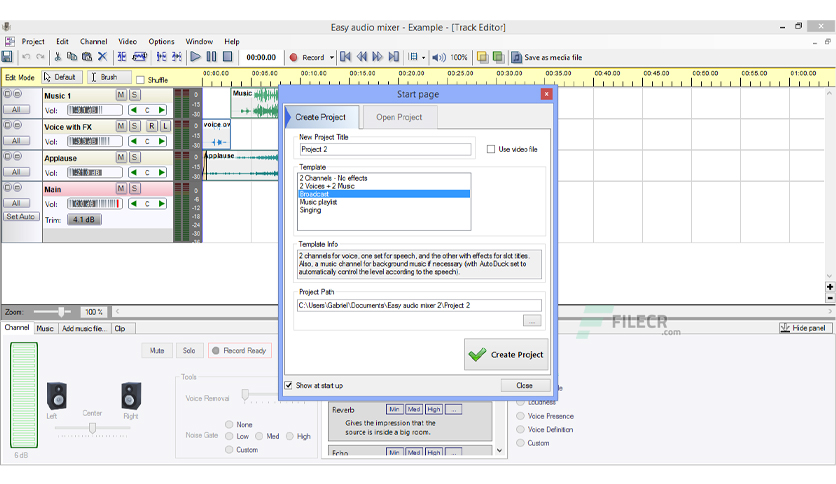The image size is (836, 484).
Task: Click the Close button in Start page
Action: (x=525, y=385)
